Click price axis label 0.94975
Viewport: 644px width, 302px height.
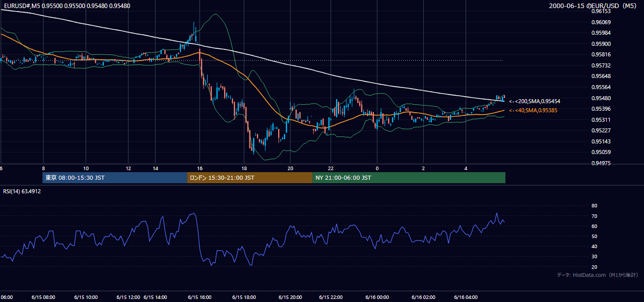[601, 163]
